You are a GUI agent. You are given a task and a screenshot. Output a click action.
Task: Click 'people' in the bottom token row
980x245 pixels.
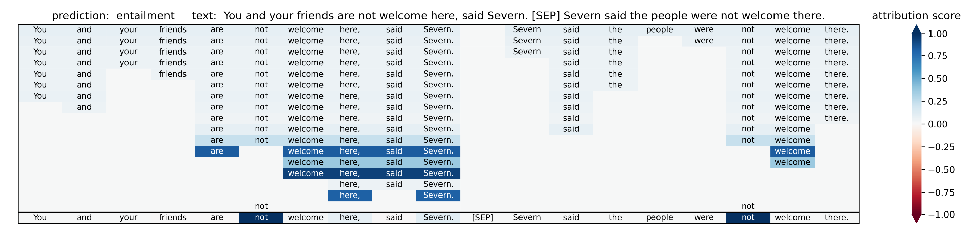pyautogui.click(x=659, y=217)
